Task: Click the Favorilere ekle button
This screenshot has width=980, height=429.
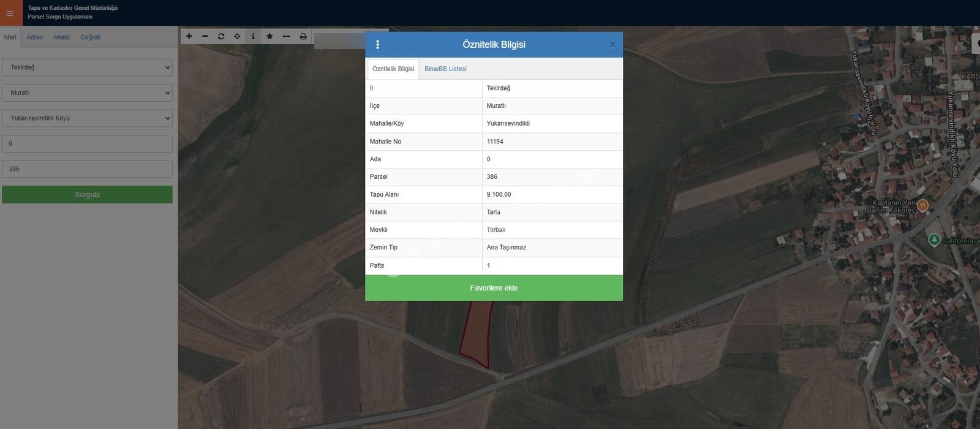Action: click(x=494, y=288)
